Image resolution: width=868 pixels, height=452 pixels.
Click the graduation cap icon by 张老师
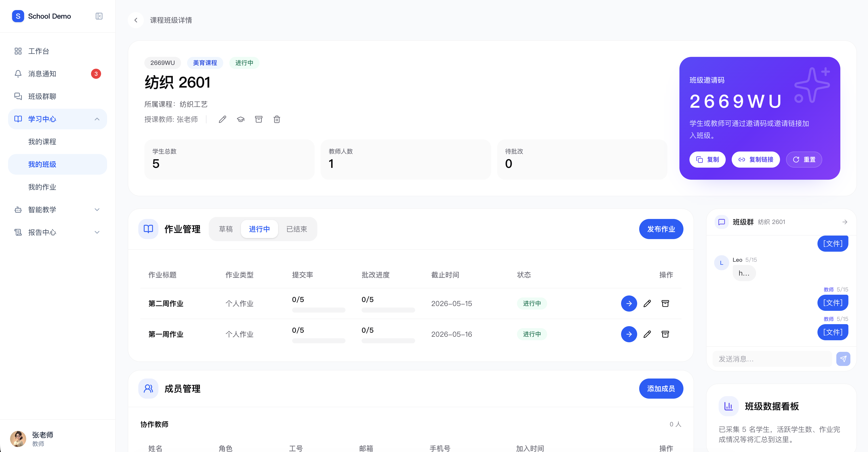241,119
